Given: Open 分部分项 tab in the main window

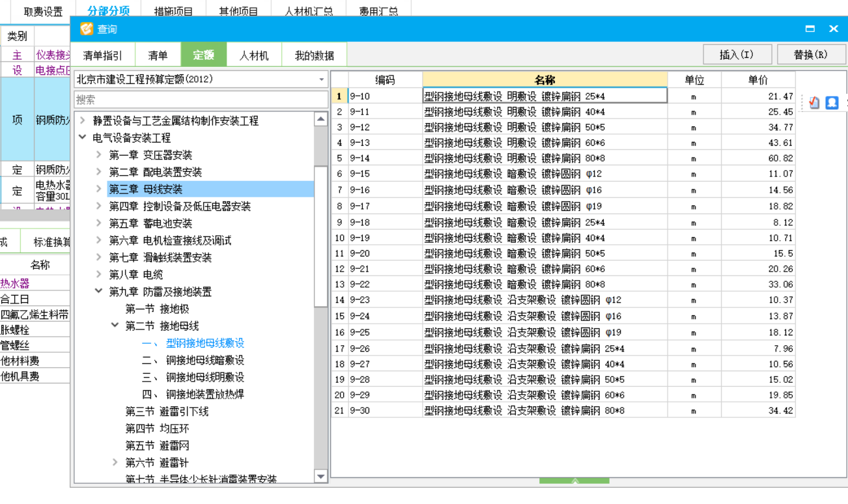Looking at the screenshot, I should 108,11.
